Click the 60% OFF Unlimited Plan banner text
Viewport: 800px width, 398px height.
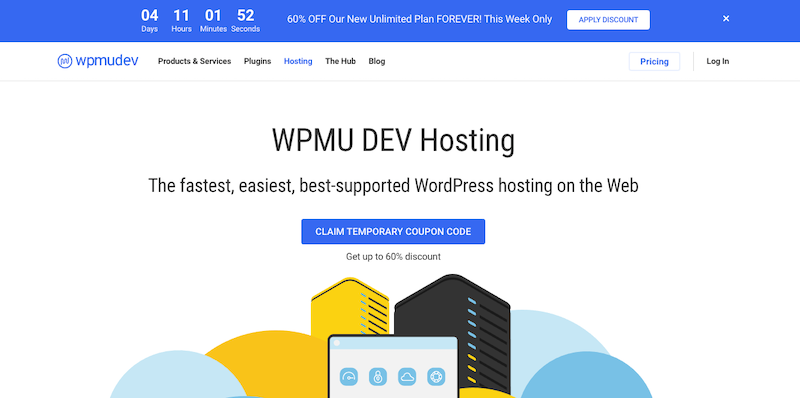(x=419, y=19)
